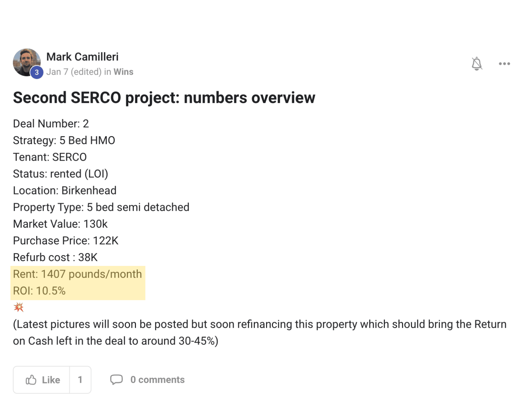Click the refinancing note paragraph in parentheses
The height and width of the screenshot is (402, 532).
click(260, 333)
